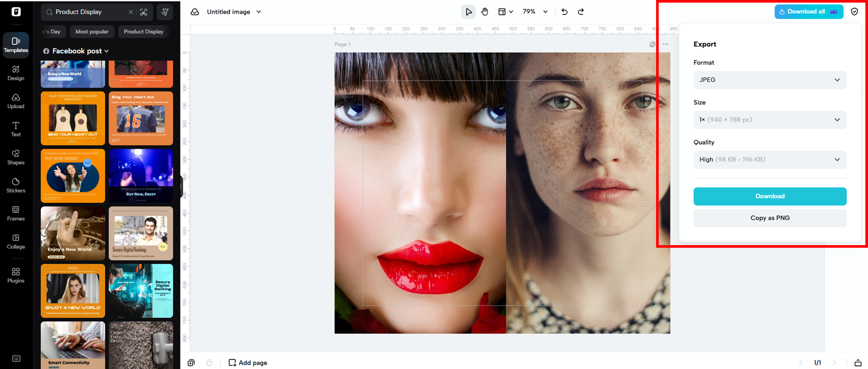The image size is (868, 369).
Task: Select the Most popular filter tab
Action: [92, 32]
